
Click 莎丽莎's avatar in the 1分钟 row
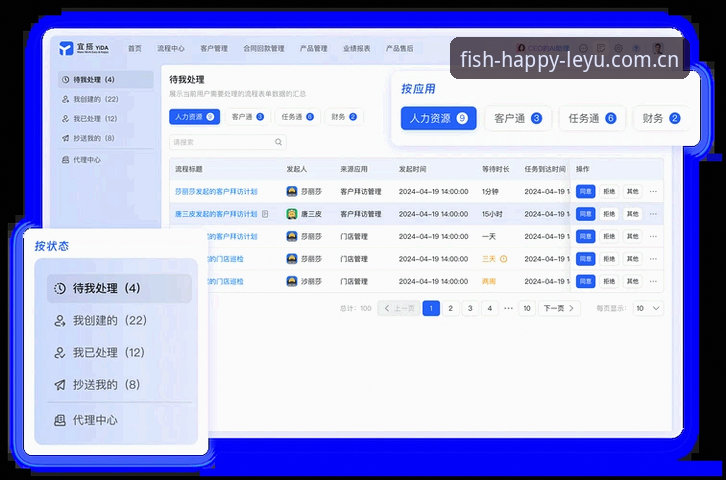292,191
